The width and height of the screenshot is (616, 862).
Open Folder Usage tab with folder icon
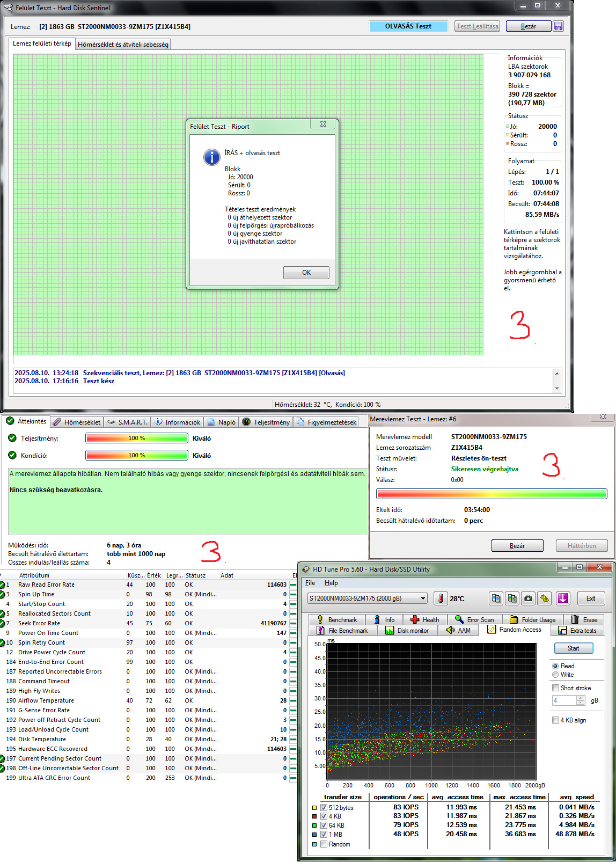coord(532,619)
